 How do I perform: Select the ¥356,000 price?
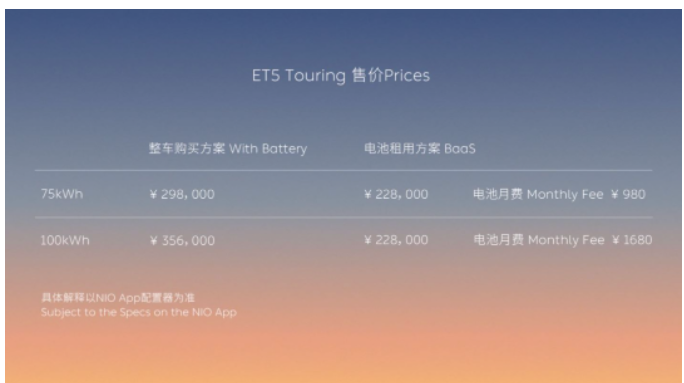(182, 240)
